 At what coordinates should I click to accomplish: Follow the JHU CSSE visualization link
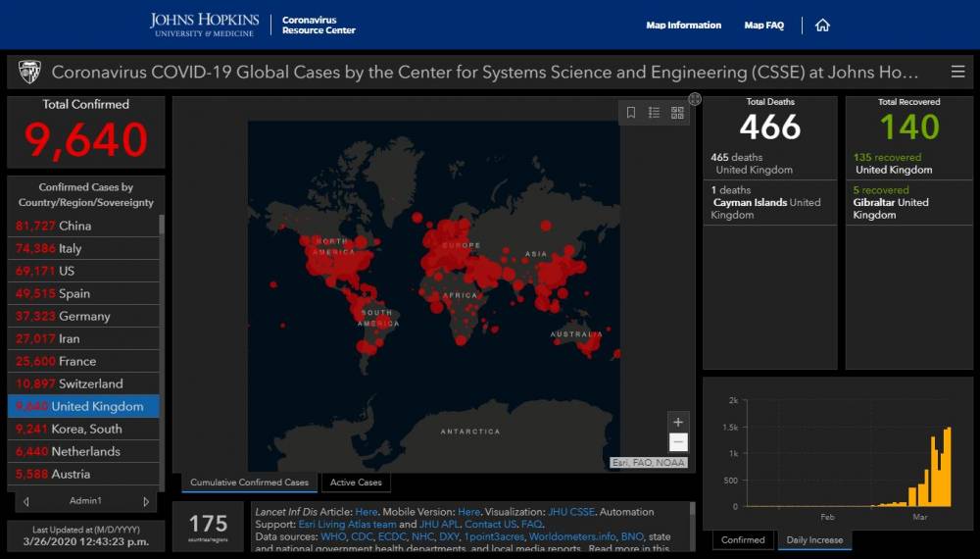[571, 512]
